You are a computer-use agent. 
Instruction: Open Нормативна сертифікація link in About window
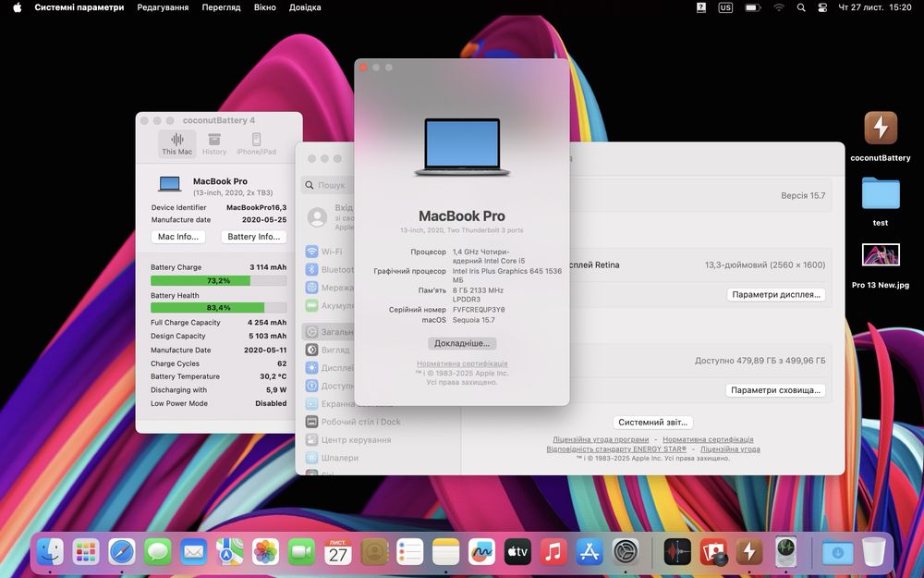462,363
